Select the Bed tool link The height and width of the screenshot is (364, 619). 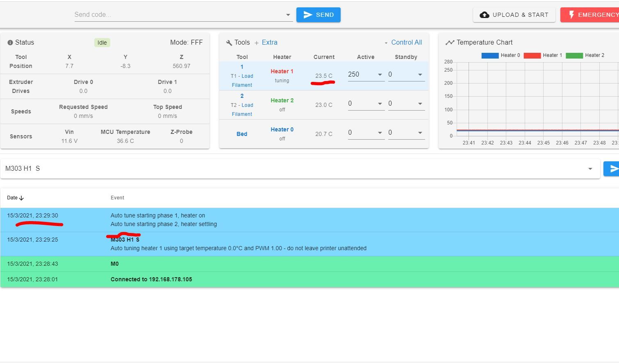pos(242,134)
